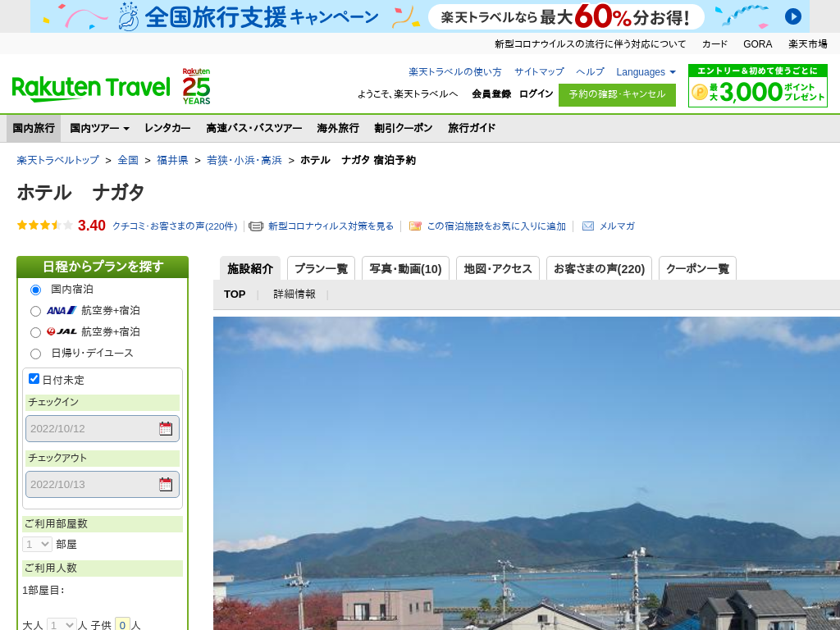This screenshot has width=840, height=630.
Task: Uncheck the 日付未定 checkbox
Action: pyautogui.click(x=34, y=379)
